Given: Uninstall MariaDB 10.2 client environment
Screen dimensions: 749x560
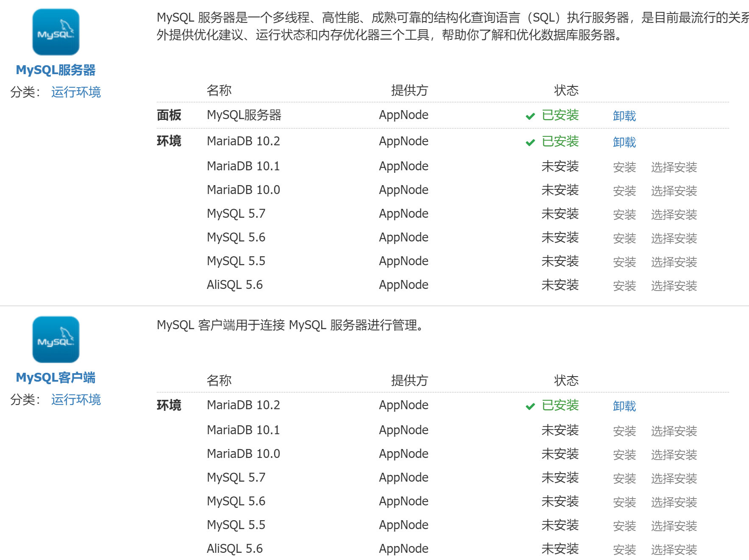Looking at the screenshot, I should tap(624, 406).
